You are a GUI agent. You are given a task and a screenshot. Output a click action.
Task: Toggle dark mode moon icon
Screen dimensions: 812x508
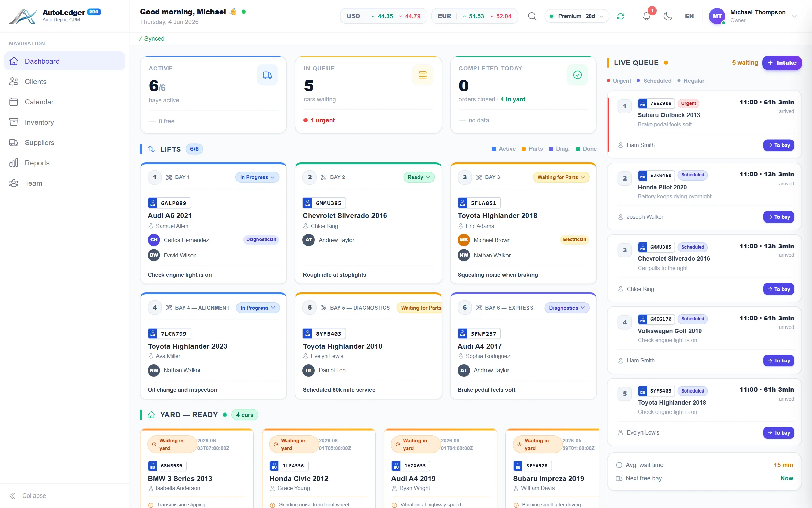(x=668, y=16)
